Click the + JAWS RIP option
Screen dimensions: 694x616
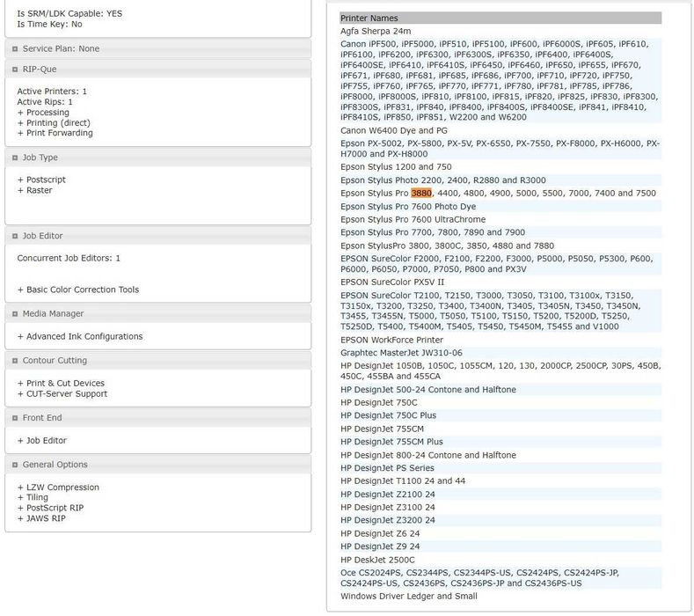point(41,518)
